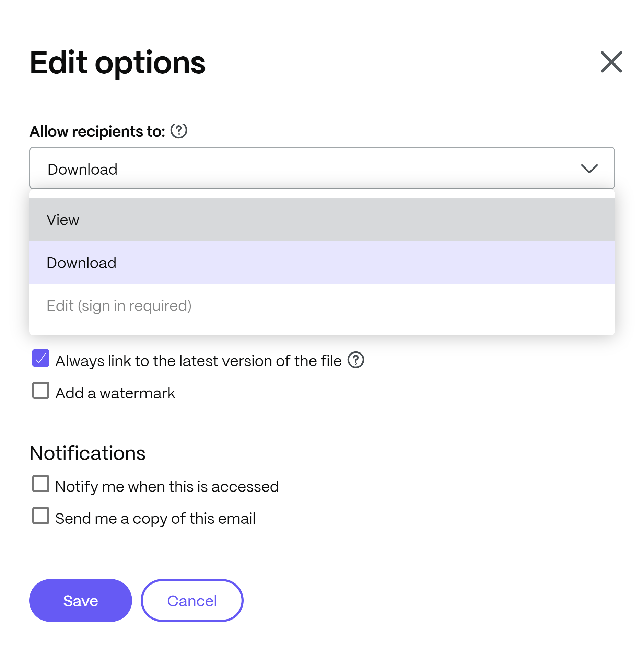Save the edited options
644x659 pixels.
(81, 601)
